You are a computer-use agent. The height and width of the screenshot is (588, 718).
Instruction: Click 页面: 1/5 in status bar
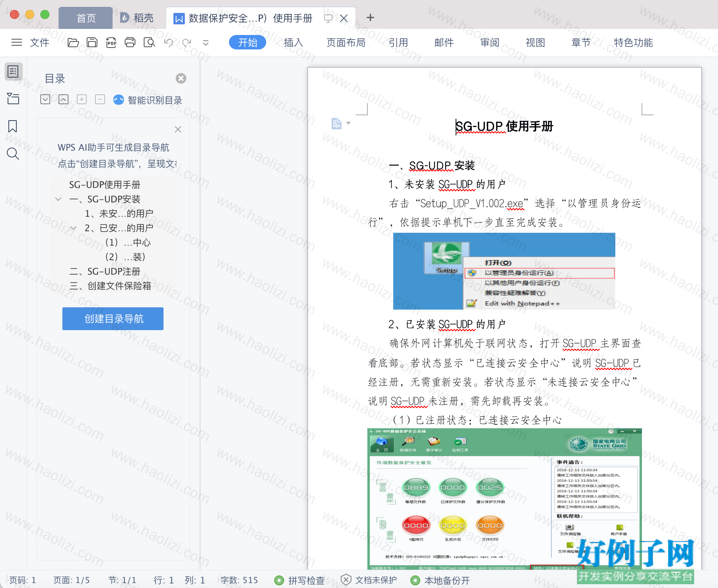71,580
